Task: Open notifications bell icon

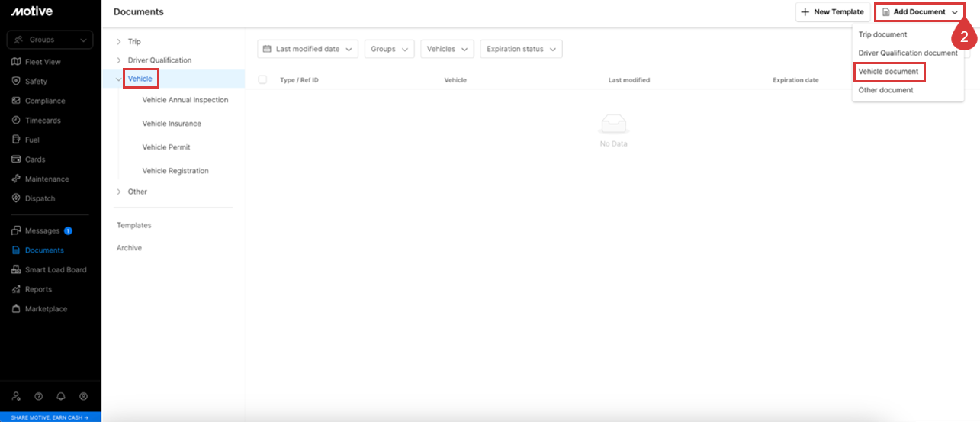Action: 61,396
